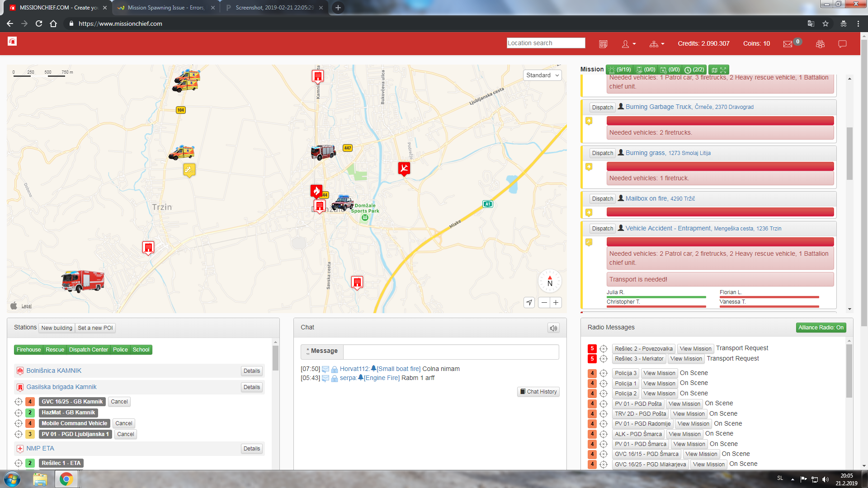The height and width of the screenshot is (488, 868).
Task: Cancel PV 01 - PGD Ljubljanska 1 dispatch
Action: click(x=126, y=434)
